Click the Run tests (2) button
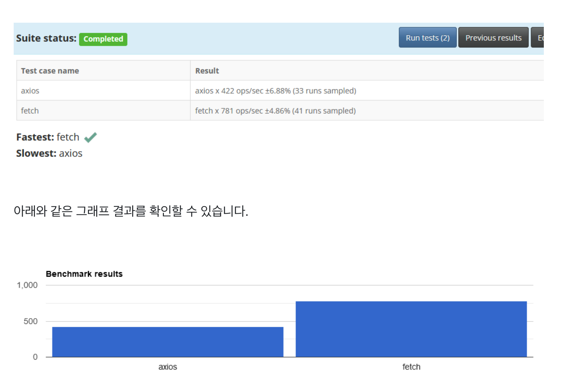 pyautogui.click(x=428, y=37)
